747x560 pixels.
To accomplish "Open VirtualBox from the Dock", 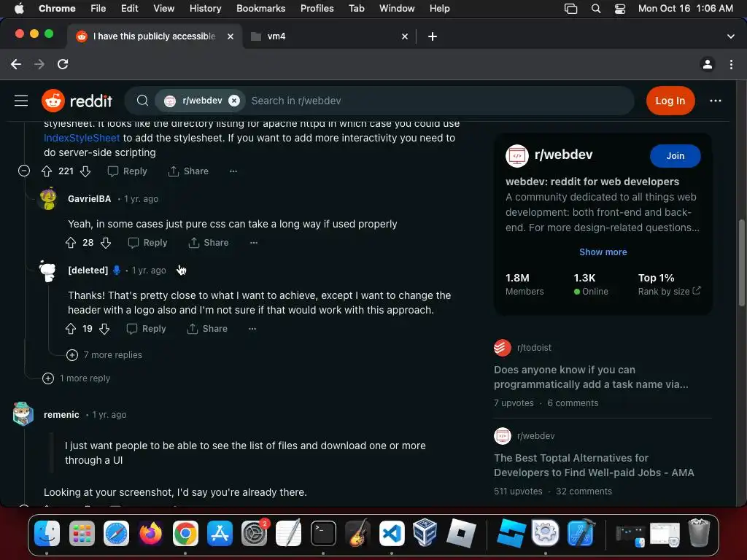I will (x=425, y=532).
